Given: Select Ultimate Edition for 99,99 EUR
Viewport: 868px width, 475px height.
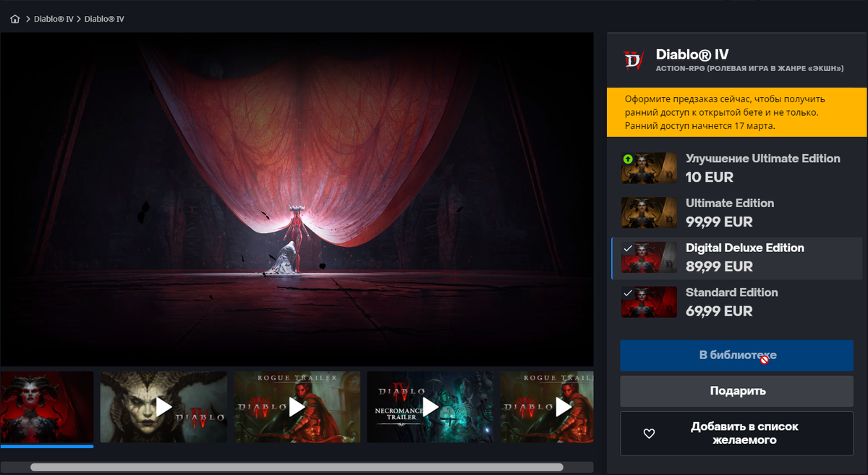Looking at the screenshot, I should (737, 213).
